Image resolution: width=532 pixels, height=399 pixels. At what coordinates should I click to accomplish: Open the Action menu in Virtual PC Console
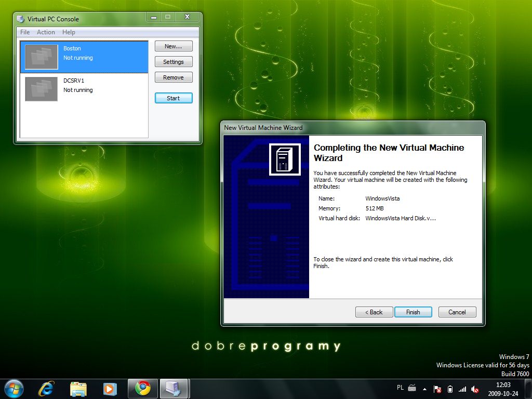point(46,32)
